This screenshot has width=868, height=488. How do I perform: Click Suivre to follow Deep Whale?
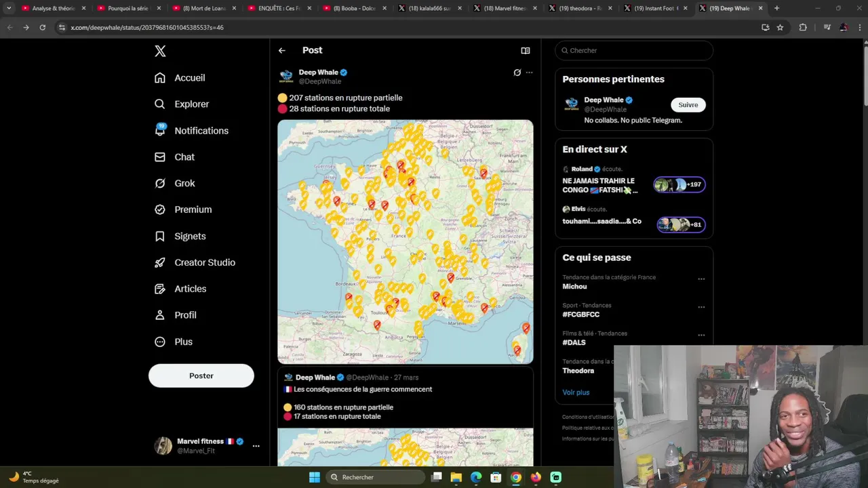click(688, 105)
